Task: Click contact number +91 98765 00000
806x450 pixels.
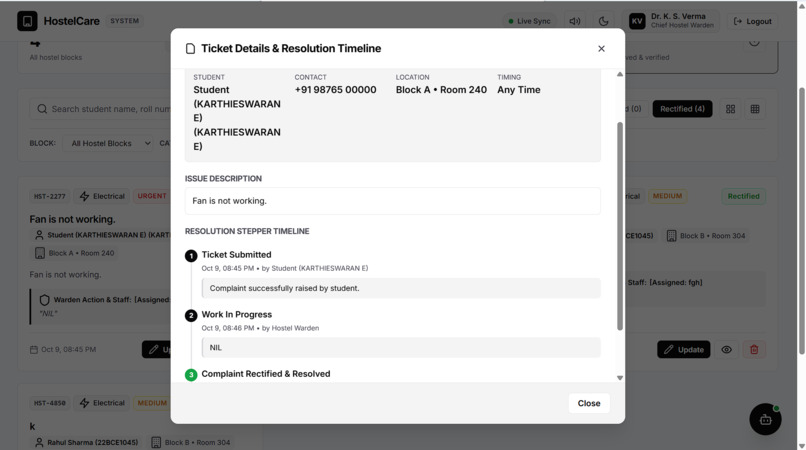Action: [x=335, y=89]
